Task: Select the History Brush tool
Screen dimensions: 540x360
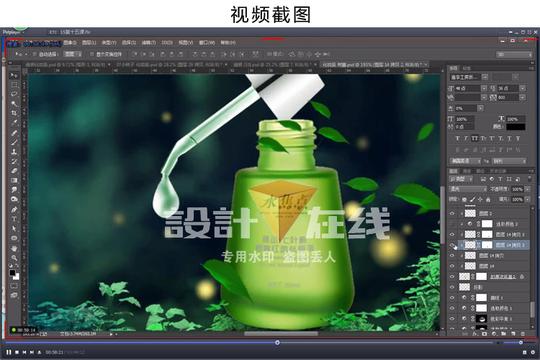Action: [x=14, y=161]
